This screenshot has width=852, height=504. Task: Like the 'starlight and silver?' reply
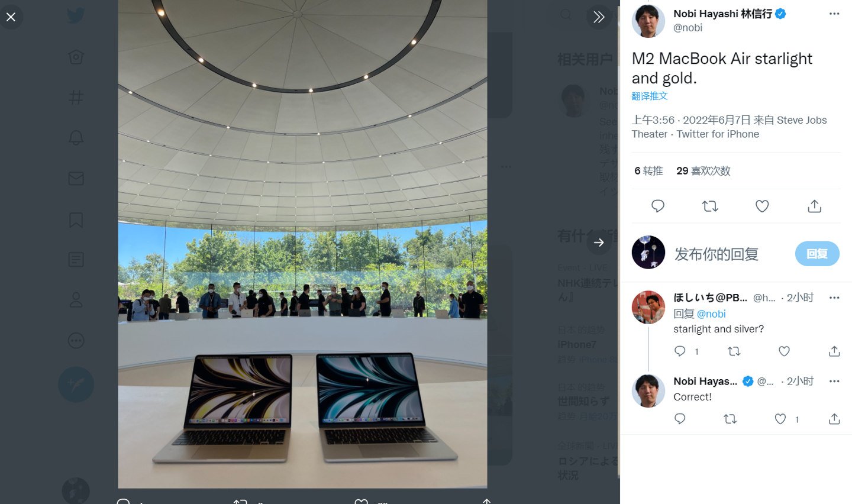(784, 351)
